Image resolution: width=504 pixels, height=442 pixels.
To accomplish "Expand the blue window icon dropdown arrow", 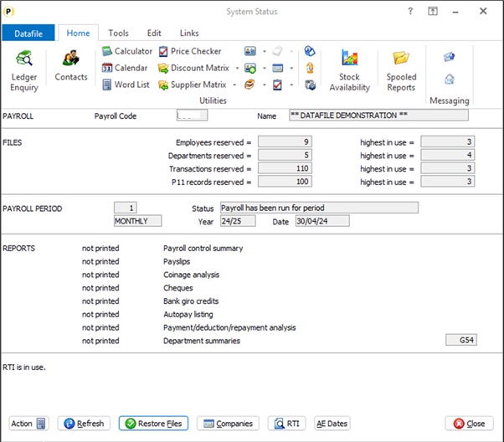I will click(x=291, y=68).
